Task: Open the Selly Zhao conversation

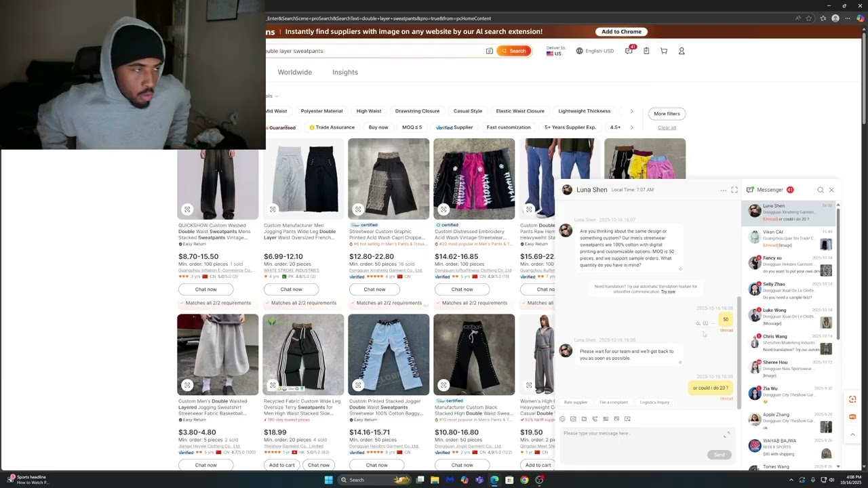Action: pyautogui.click(x=789, y=290)
